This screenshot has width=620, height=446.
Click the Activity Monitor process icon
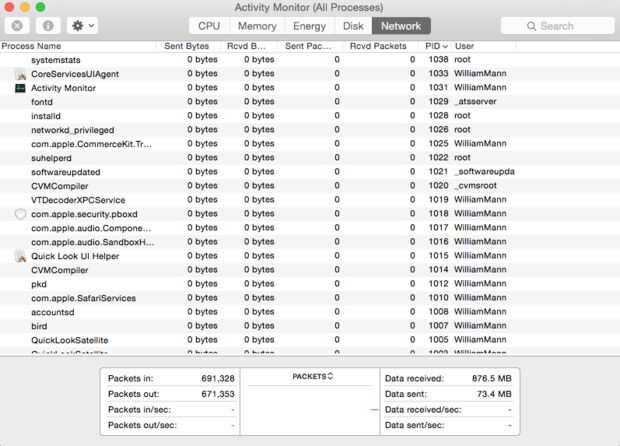(x=20, y=88)
